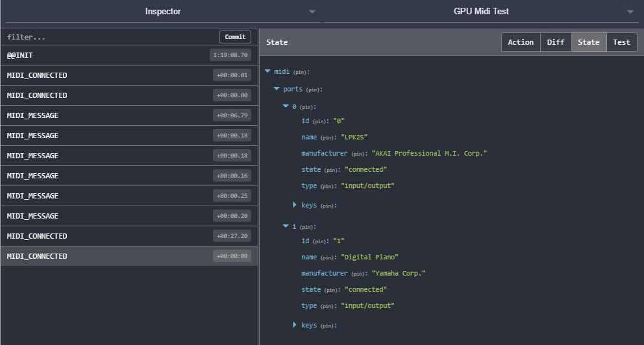
Task: Click the "Digital Piano" name value
Action: coord(369,257)
